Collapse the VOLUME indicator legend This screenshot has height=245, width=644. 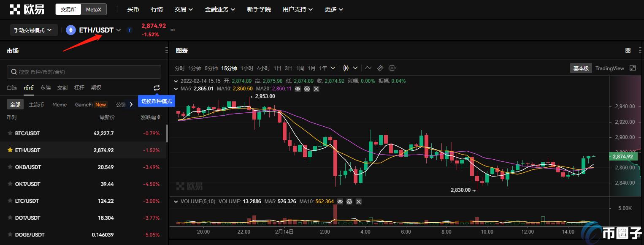tap(176, 201)
